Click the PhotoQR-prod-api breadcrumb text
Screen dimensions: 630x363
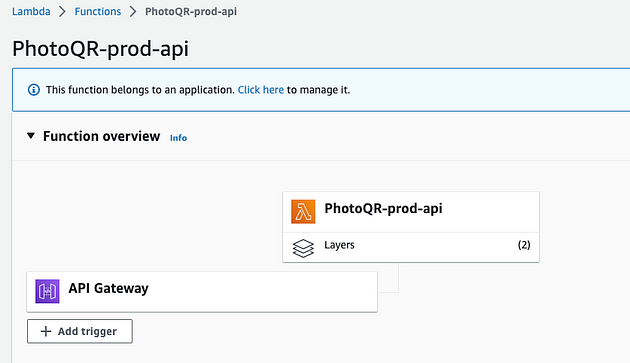click(191, 12)
